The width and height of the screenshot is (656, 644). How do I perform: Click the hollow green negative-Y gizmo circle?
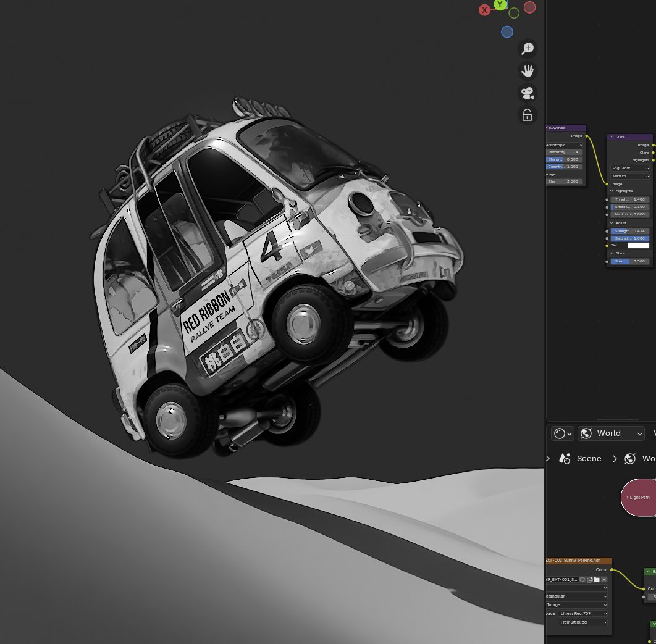(x=514, y=13)
